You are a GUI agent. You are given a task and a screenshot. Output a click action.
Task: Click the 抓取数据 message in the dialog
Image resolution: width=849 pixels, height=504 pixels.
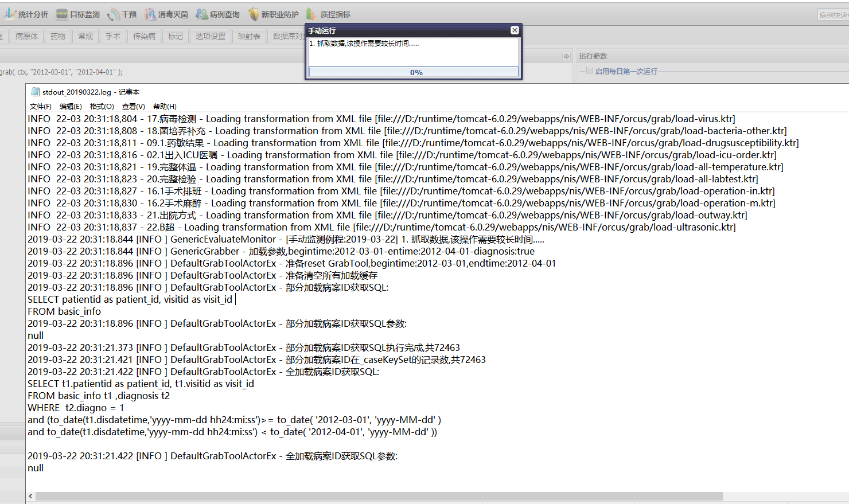[364, 44]
